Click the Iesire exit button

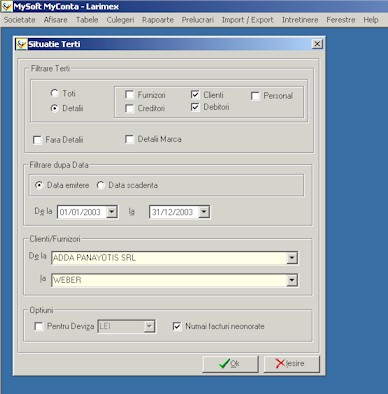click(x=292, y=364)
